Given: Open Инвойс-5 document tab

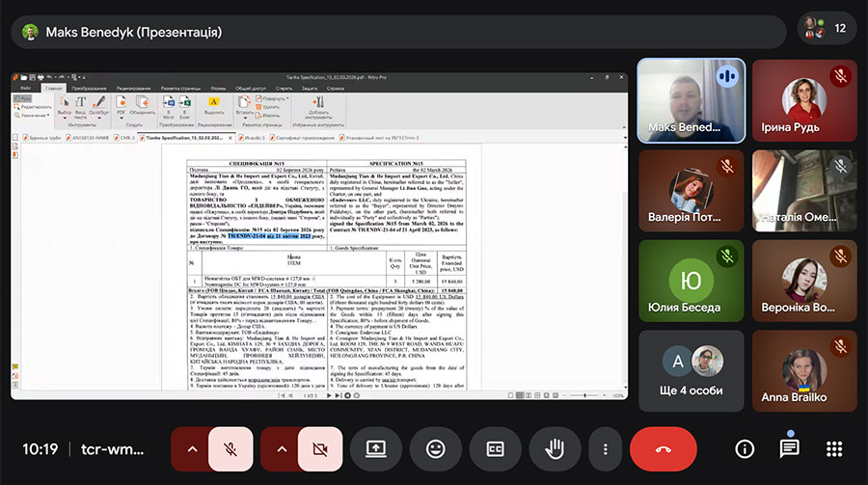Looking at the screenshot, I should pos(252,138).
